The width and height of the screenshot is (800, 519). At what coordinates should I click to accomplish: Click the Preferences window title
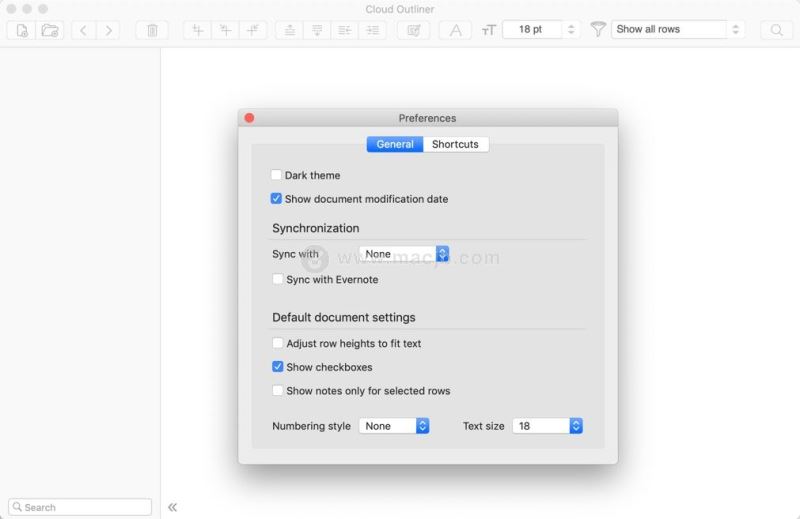427,118
